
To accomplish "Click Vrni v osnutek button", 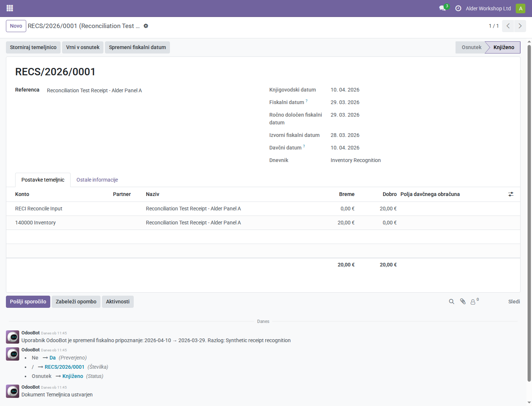I will (83, 47).
